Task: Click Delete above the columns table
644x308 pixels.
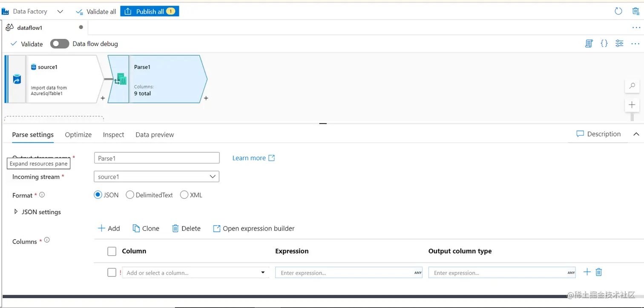Action: tap(186, 229)
